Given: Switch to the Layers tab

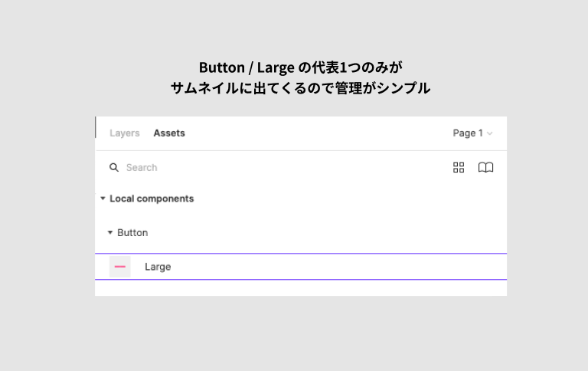Looking at the screenshot, I should [124, 133].
